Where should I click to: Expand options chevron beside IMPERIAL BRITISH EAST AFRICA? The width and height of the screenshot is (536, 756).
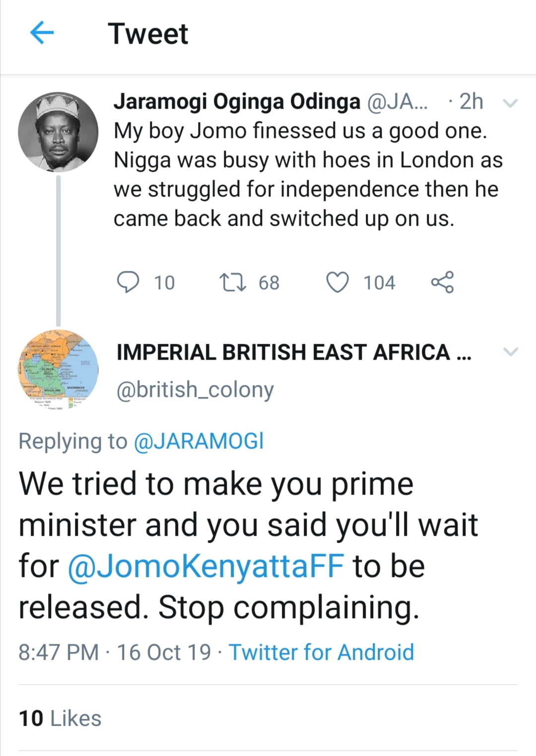point(510,352)
